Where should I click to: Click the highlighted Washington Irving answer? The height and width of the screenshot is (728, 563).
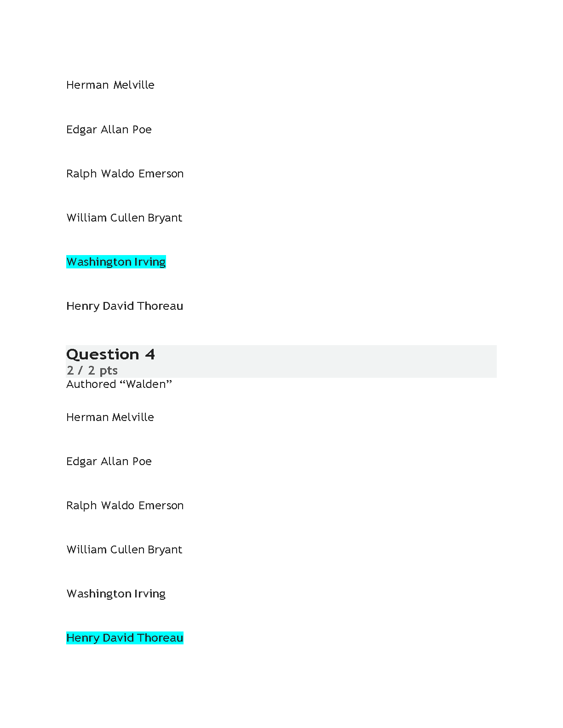(116, 262)
